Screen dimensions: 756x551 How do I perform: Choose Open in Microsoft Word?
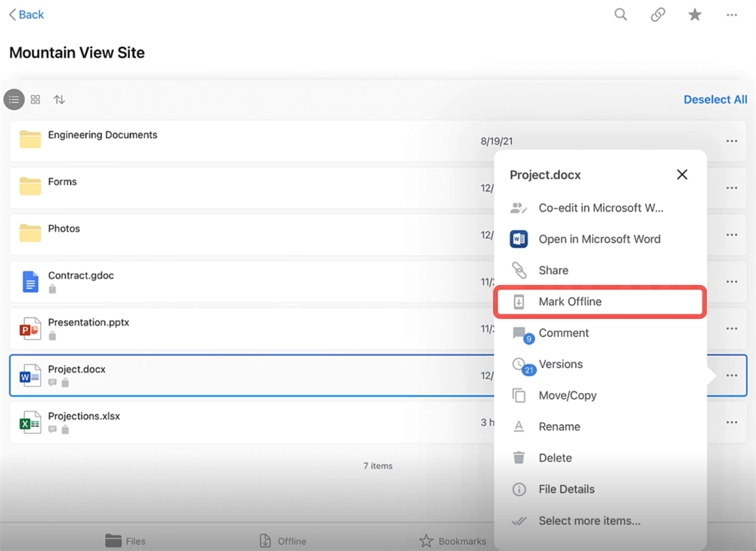coord(599,239)
